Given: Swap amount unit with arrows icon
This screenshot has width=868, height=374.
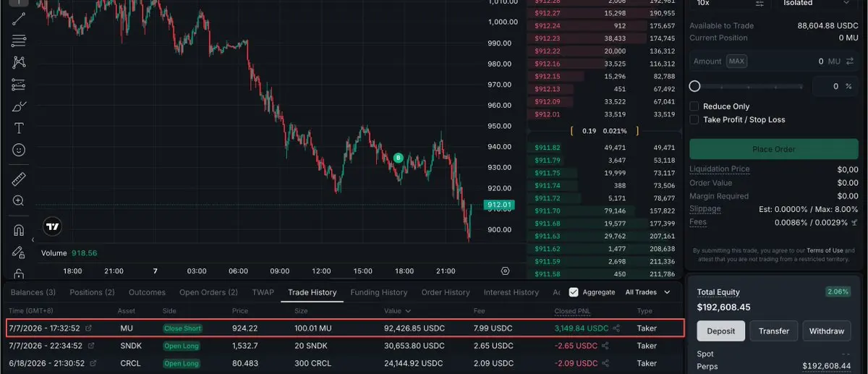Looking at the screenshot, I should coord(849,61).
